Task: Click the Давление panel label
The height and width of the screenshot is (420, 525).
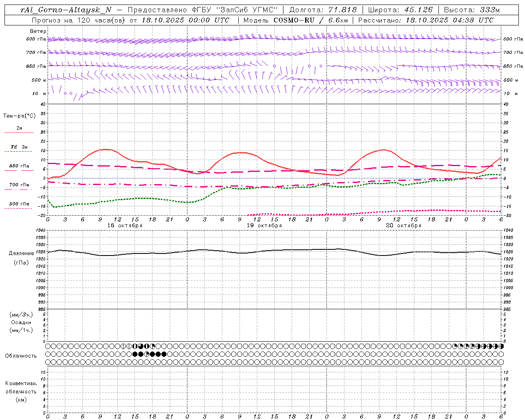Action: pyautogui.click(x=21, y=253)
